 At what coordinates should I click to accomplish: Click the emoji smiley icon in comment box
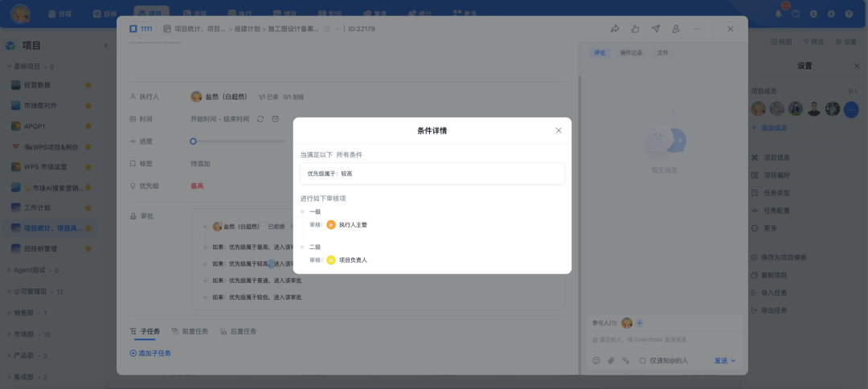(596, 360)
